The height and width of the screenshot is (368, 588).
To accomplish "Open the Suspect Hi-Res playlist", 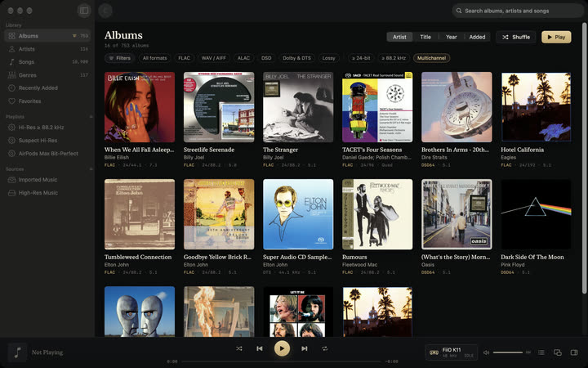I will tap(47, 141).
